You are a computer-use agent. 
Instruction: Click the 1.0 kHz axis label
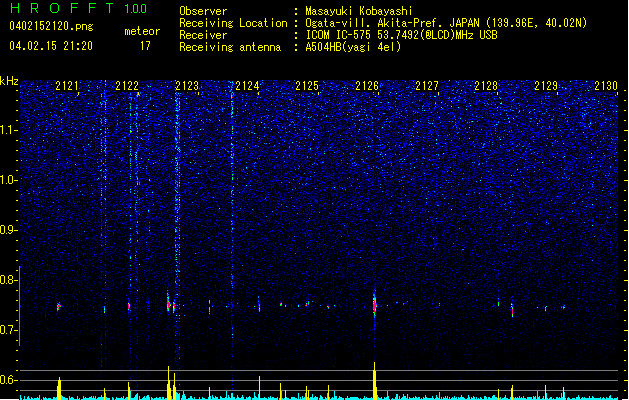click(x=9, y=180)
